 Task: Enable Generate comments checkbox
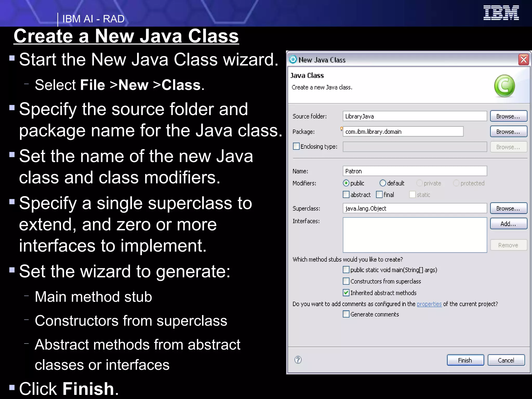tap(346, 314)
